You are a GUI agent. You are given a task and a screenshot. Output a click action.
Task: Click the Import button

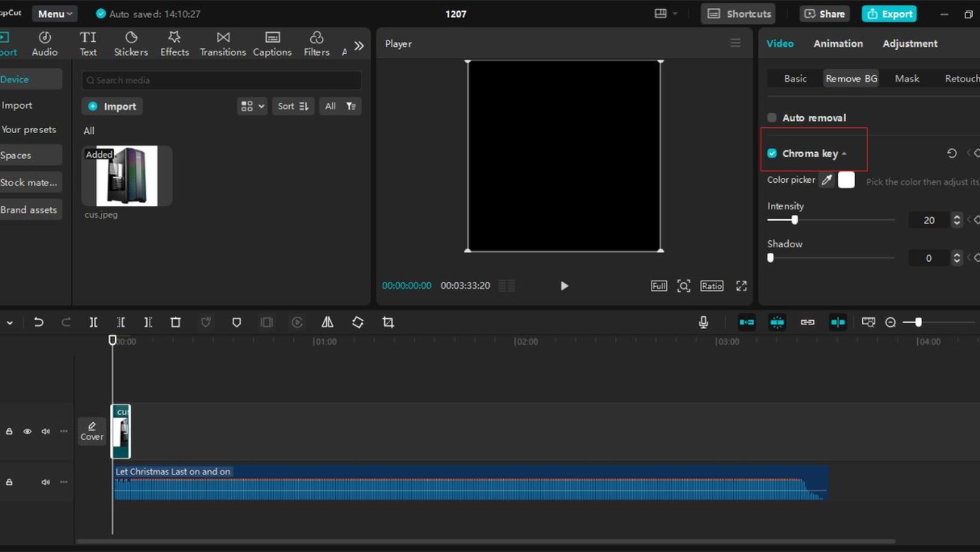point(112,106)
